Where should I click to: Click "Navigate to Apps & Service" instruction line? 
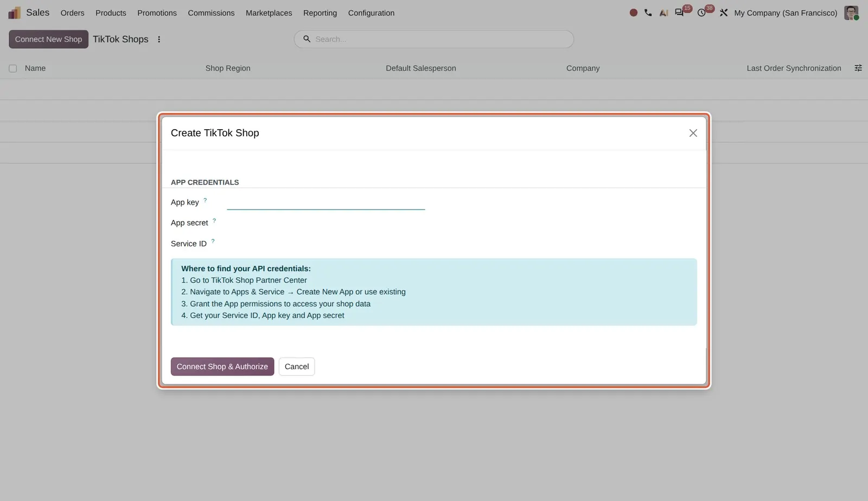(x=293, y=292)
